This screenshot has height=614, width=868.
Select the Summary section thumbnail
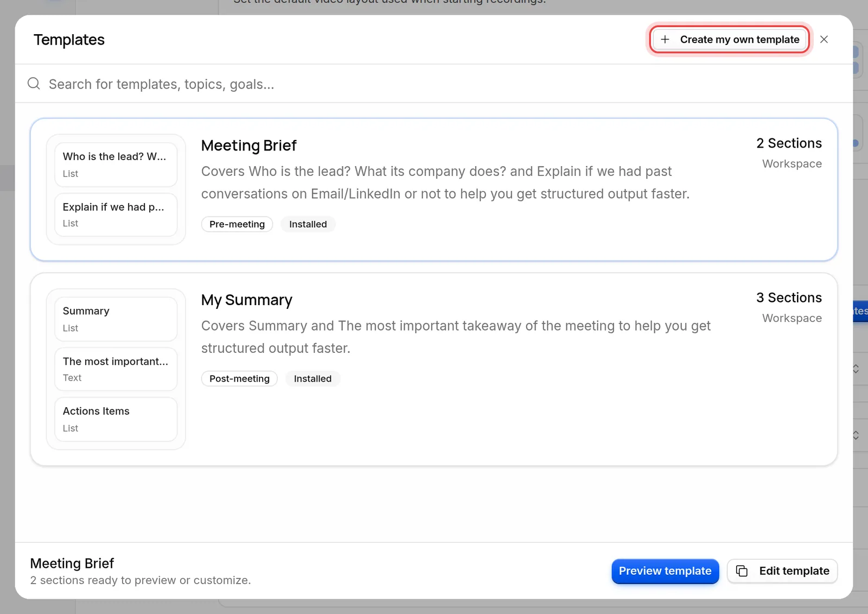point(116,319)
